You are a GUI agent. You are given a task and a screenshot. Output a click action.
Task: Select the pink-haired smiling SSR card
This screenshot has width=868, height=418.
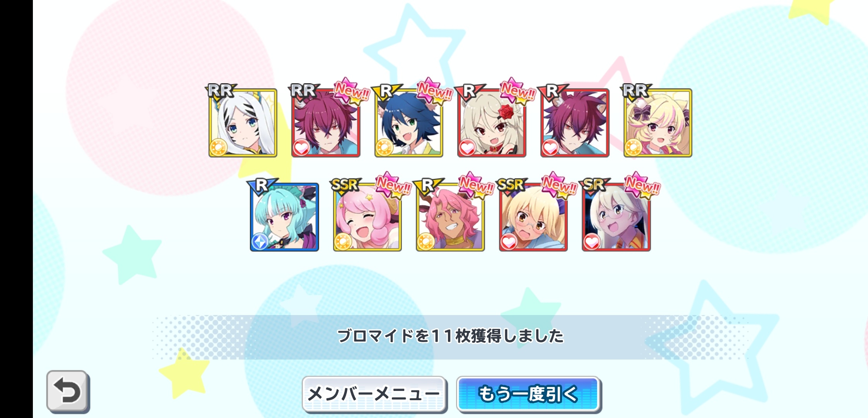(x=367, y=217)
